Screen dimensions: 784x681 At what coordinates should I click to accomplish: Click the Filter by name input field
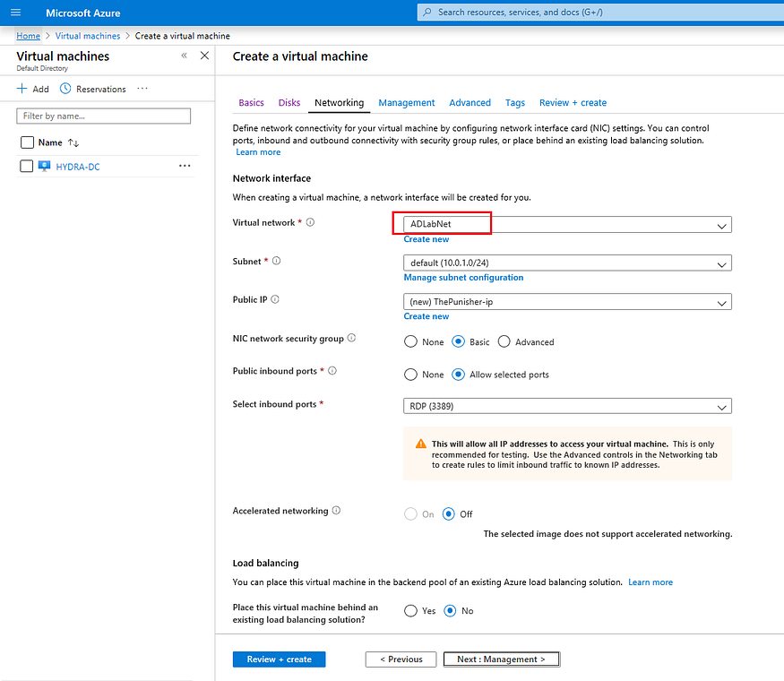[103, 116]
